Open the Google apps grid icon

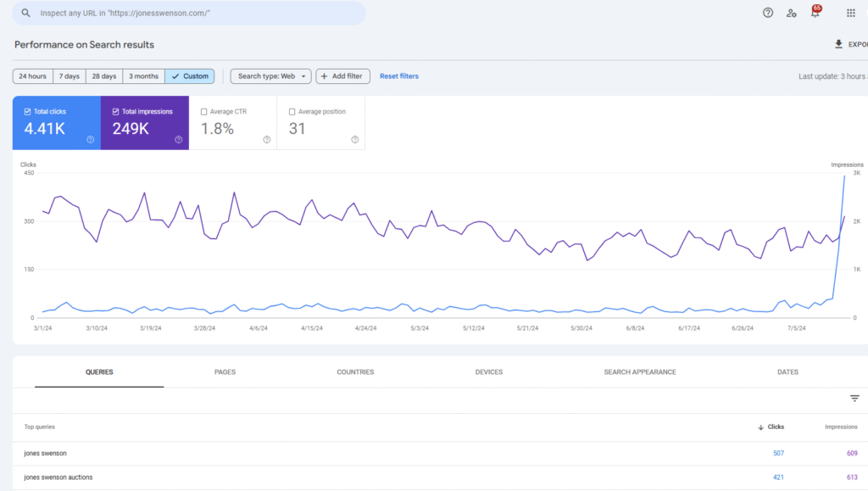pyautogui.click(x=850, y=13)
